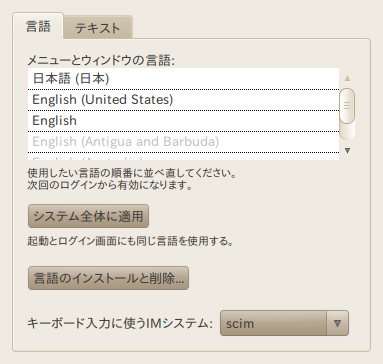Choose the plain English list entry
The height and width of the screenshot is (364, 383).
pos(183,121)
